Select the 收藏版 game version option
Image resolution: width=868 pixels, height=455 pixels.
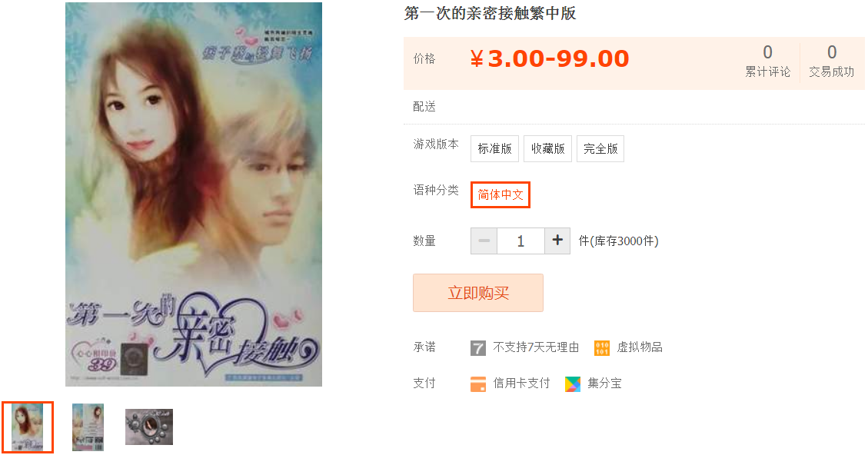547,148
